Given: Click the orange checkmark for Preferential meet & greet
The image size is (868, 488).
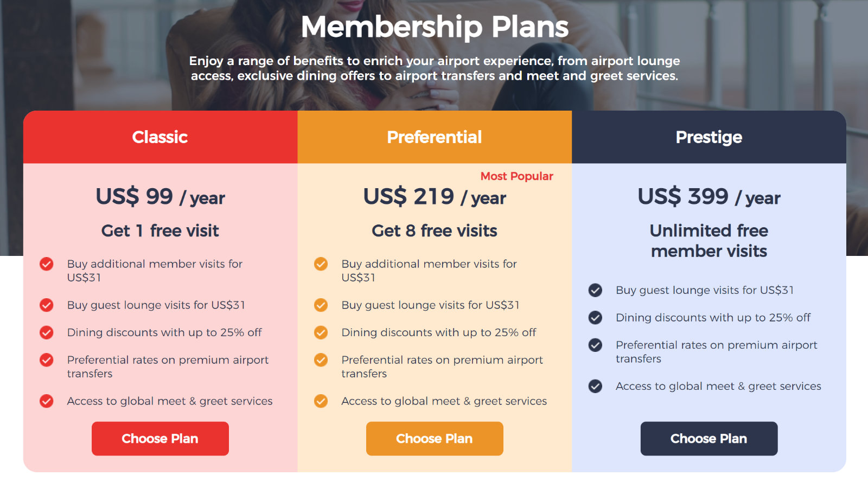Looking at the screenshot, I should [x=321, y=401].
